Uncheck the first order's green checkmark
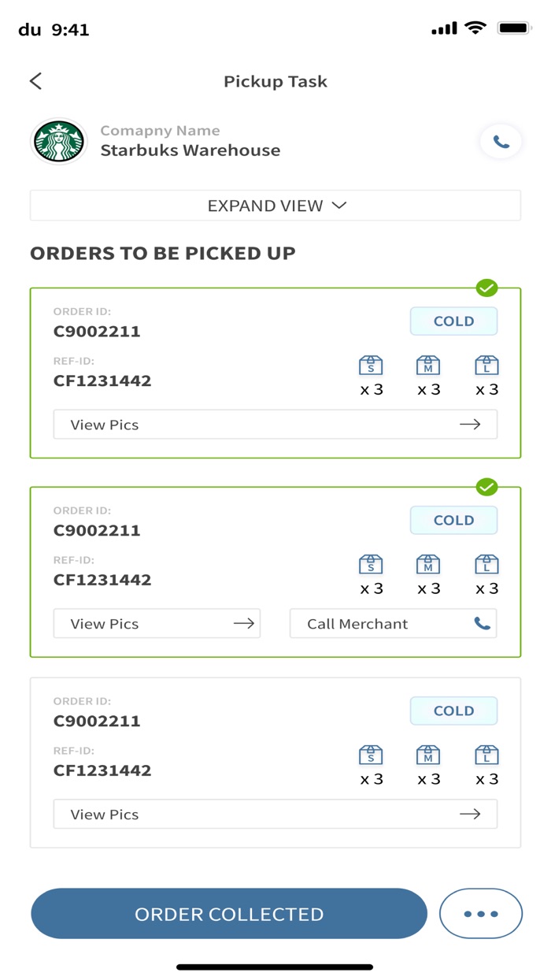The width and height of the screenshot is (551, 980). click(x=487, y=288)
